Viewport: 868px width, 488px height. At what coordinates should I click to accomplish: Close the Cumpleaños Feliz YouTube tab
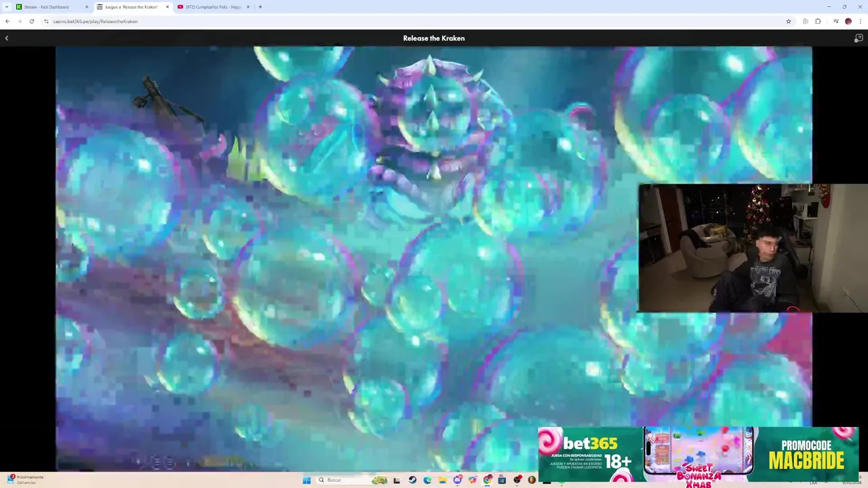(x=248, y=7)
